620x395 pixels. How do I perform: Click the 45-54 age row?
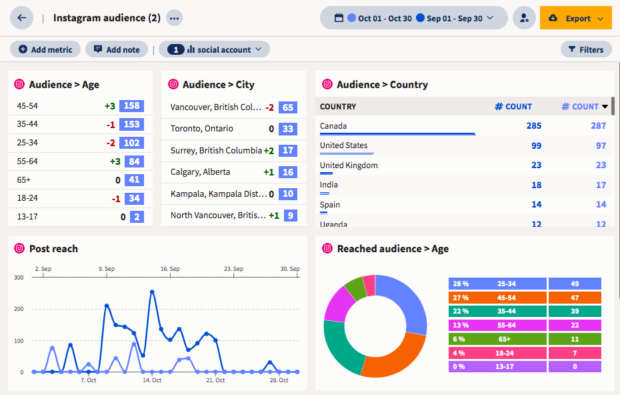click(80, 106)
